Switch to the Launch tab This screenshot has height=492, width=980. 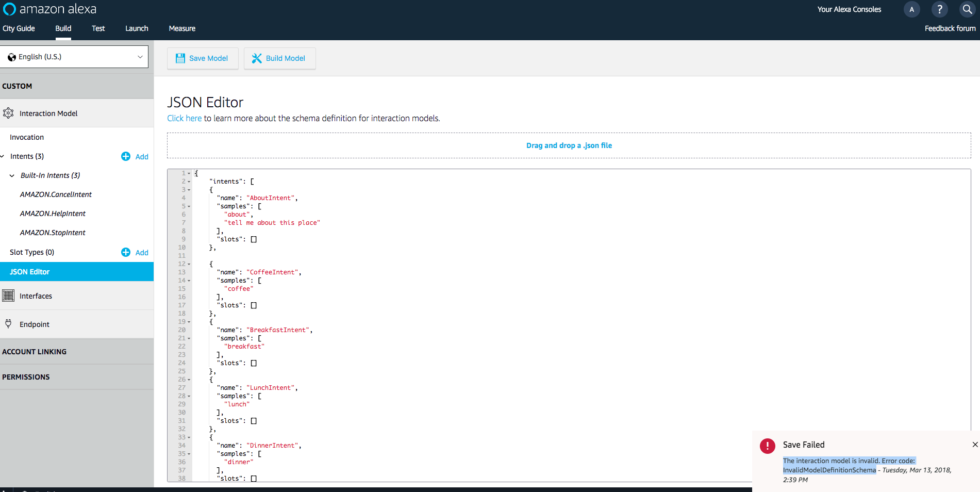click(x=137, y=28)
